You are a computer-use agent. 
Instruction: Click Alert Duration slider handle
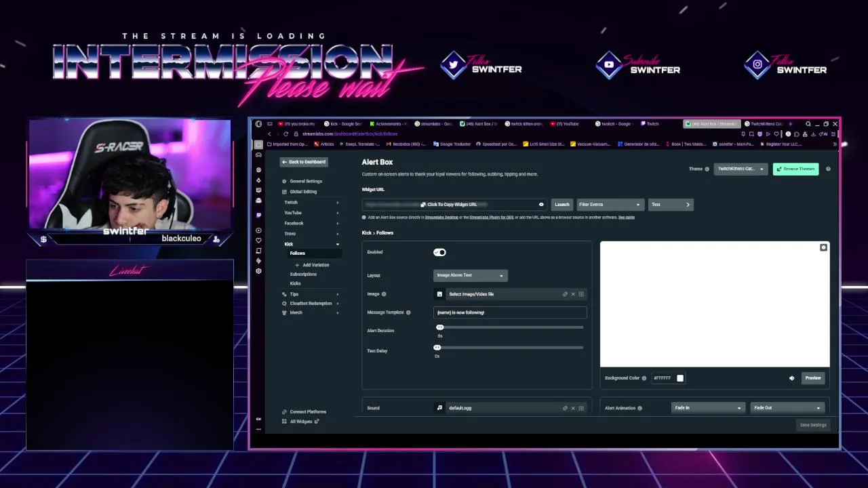click(439, 327)
